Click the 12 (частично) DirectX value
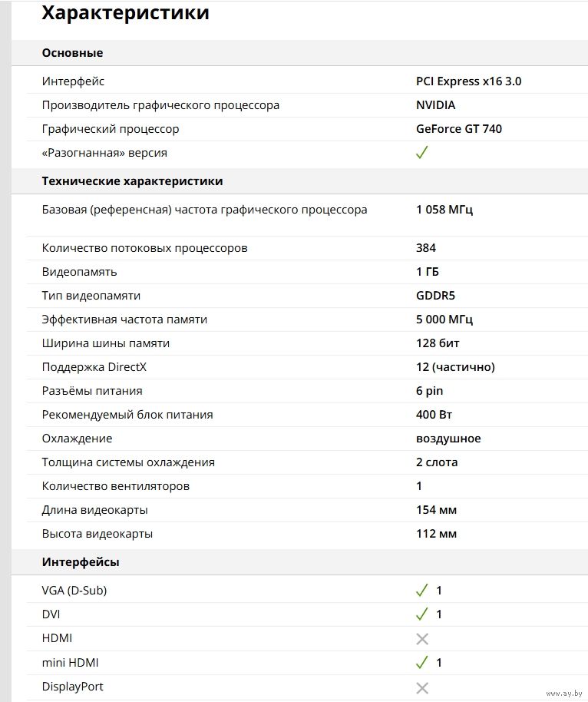This screenshot has height=702, width=588. click(x=455, y=367)
